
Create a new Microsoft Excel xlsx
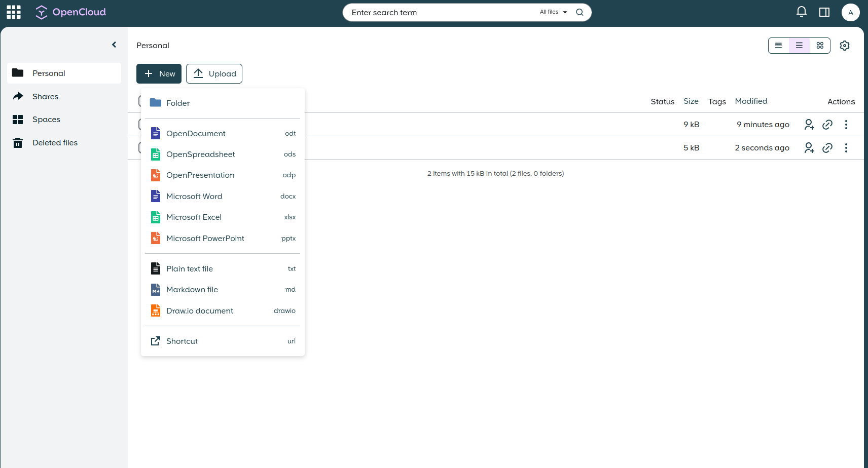click(x=223, y=217)
